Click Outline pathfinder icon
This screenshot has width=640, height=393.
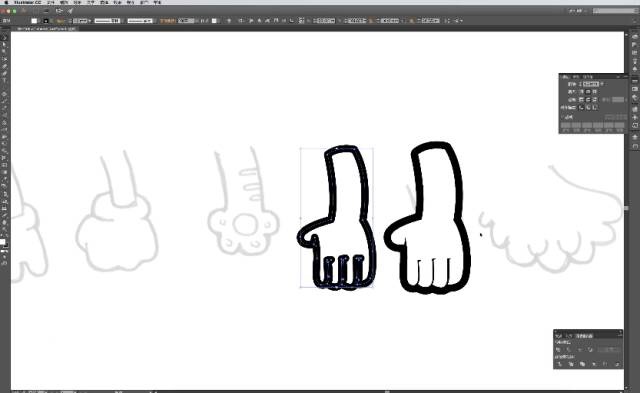point(605,364)
